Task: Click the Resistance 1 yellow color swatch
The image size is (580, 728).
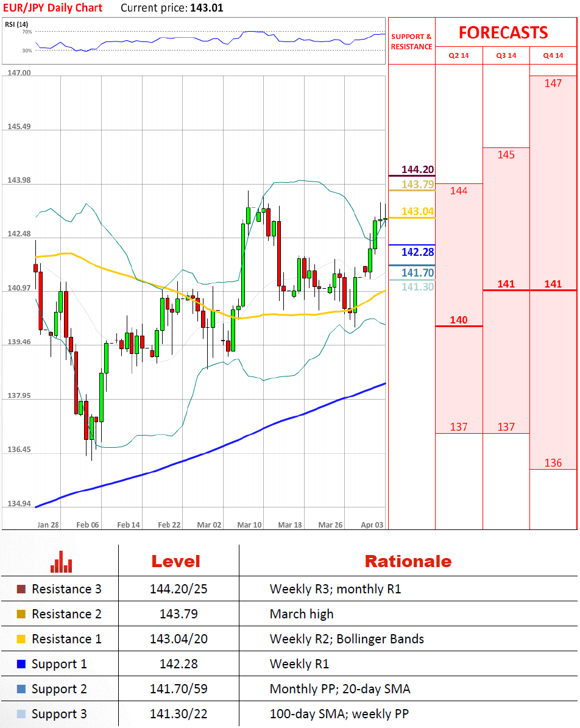Action: point(21,639)
